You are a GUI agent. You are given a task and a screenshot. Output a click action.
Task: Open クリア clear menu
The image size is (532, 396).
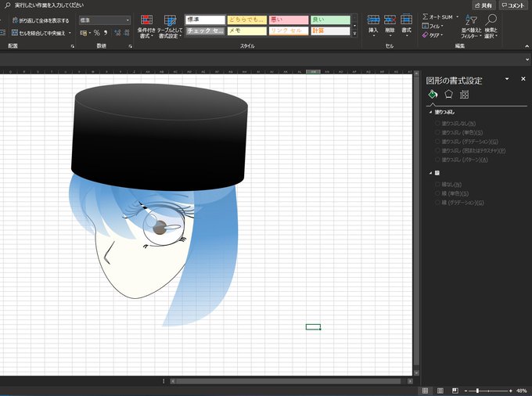click(433, 35)
